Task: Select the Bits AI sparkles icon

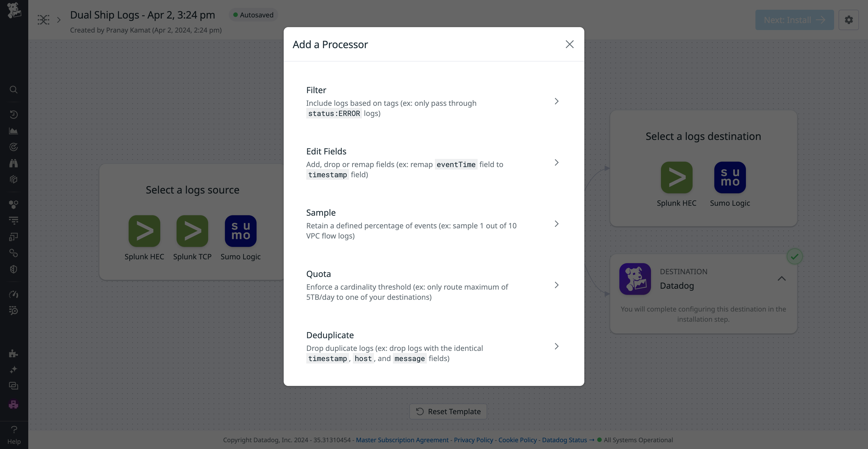Action: (14, 369)
